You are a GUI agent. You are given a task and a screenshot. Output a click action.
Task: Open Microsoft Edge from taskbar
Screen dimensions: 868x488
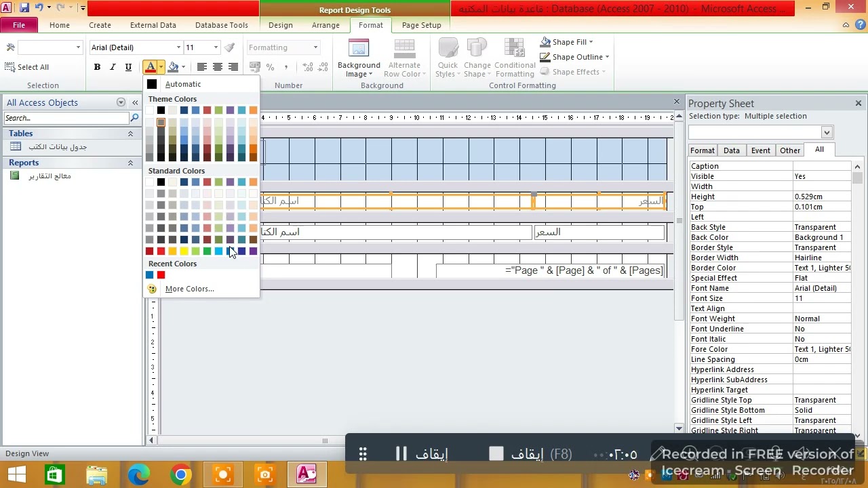pyautogui.click(x=138, y=474)
